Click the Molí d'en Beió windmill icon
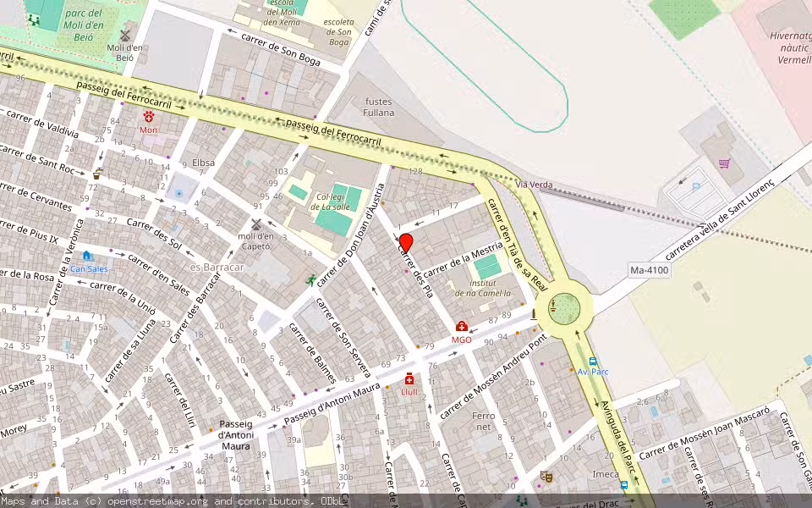 click(124, 36)
